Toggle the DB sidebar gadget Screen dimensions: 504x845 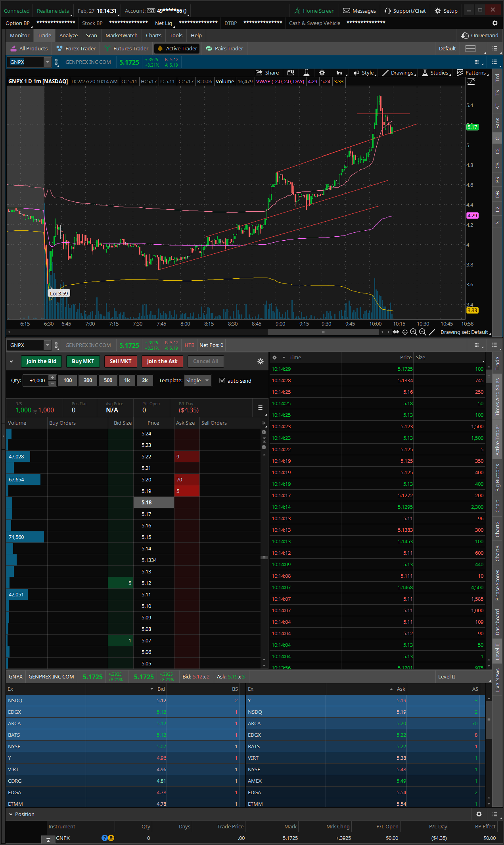click(x=498, y=194)
